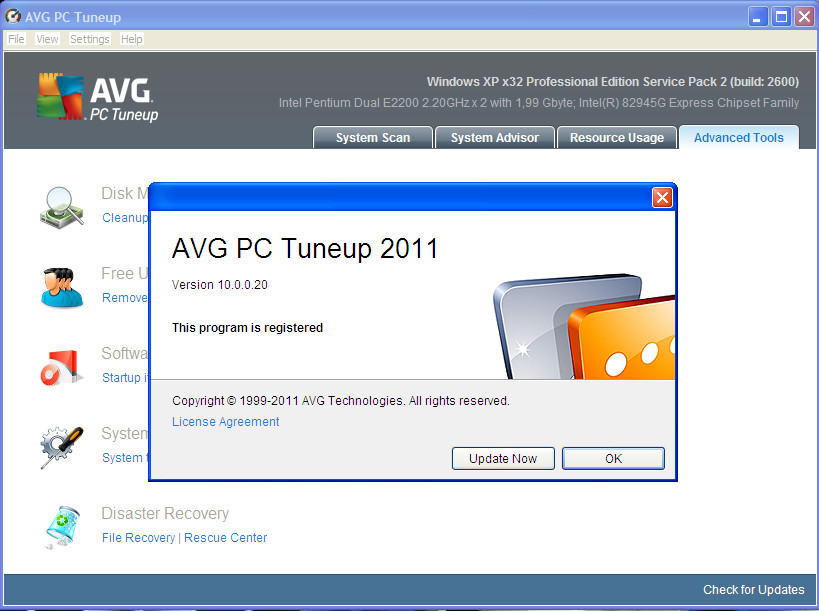Select the Advanced Tools tab
The width and height of the screenshot is (819, 611).
[739, 137]
